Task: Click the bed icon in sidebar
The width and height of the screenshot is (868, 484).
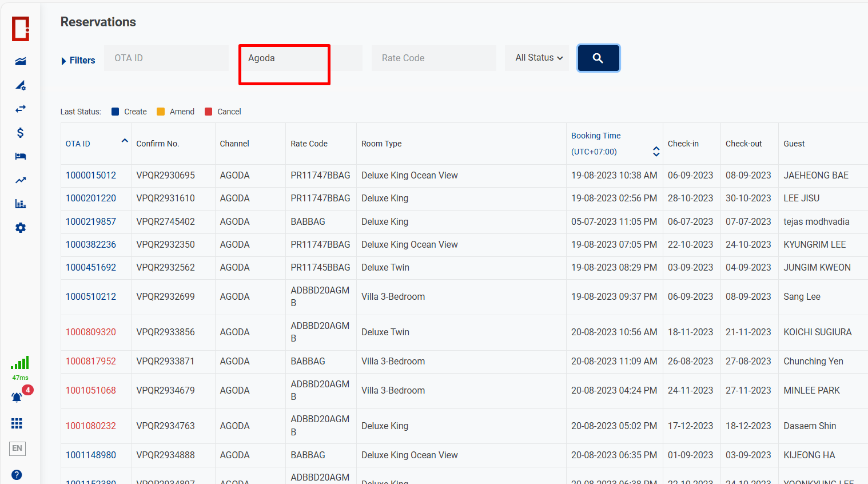Action: pos(21,156)
